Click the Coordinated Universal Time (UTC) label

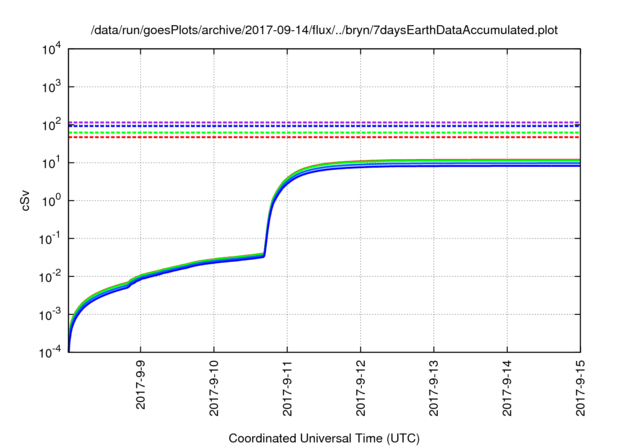pyautogui.click(x=324, y=439)
